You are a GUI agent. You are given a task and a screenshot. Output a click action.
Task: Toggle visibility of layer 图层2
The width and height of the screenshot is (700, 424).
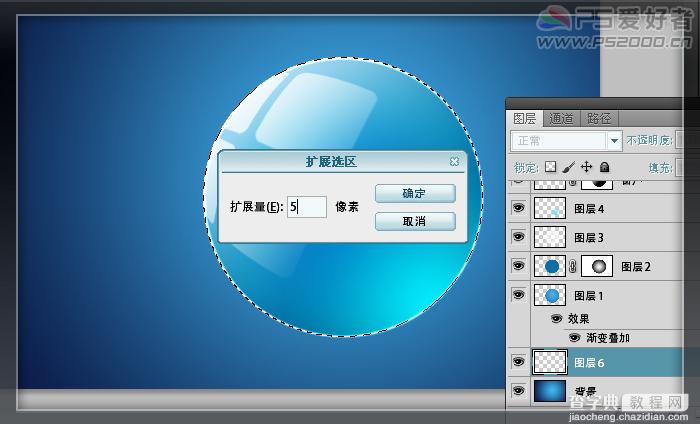coord(518,266)
